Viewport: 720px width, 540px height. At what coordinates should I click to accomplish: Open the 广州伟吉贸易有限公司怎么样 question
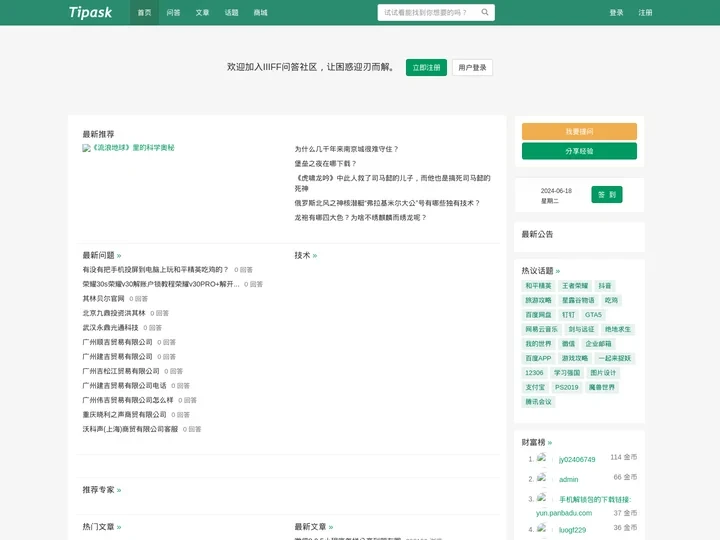click(128, 400)
